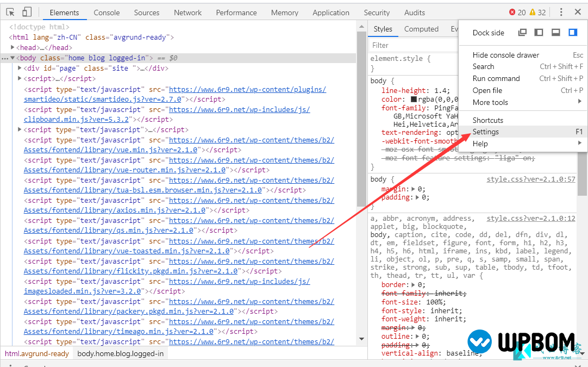Open style.css?ver=2.1.0:57 source link
Viewport: 588px width, 367px height.
point(531,179)
